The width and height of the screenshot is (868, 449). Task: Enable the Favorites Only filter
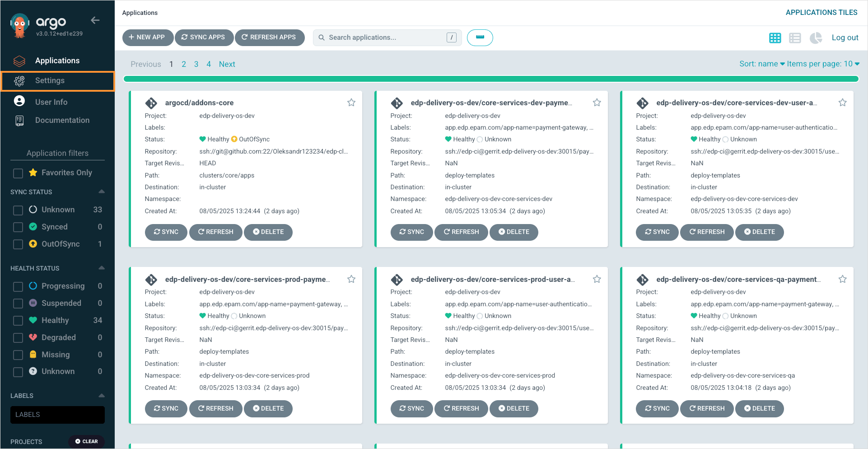click(18, 173)
